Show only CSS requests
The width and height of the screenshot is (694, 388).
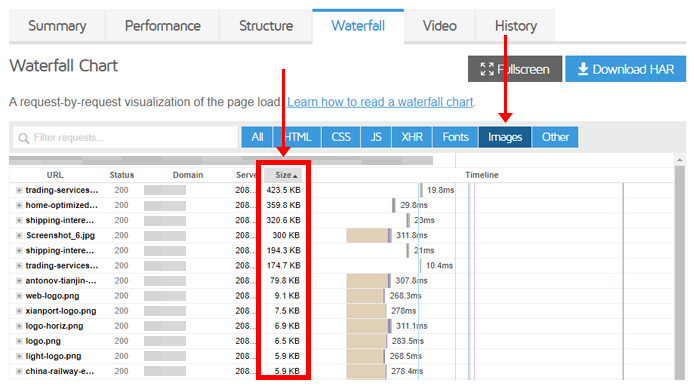(x=341, y=137)
